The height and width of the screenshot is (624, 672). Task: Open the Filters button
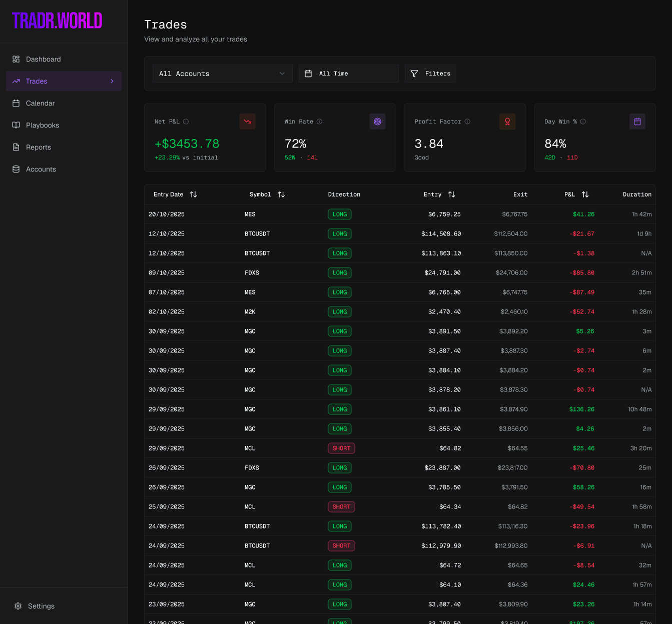click(x=430, y=73)
